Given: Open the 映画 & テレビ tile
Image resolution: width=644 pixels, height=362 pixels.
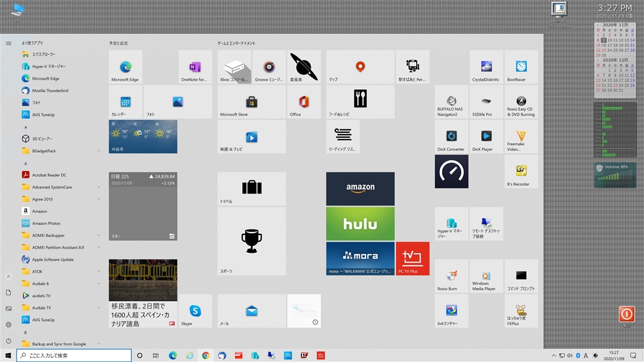Looking at the screenshot, I should (252, 136).
